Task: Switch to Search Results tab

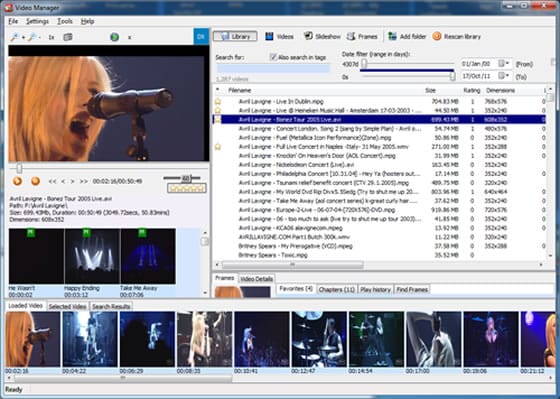Action: [x=111, y=306]
